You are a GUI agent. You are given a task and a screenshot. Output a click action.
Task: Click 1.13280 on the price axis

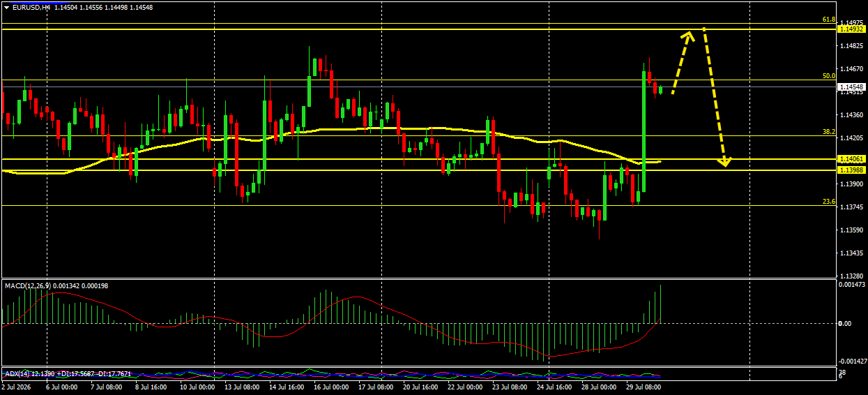point(852,276)
